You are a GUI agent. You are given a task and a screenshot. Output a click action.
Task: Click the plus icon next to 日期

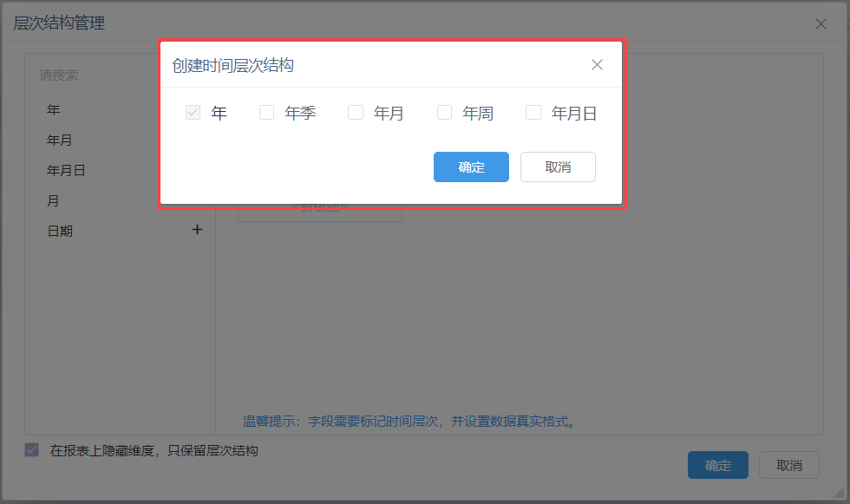pos(198,230)
